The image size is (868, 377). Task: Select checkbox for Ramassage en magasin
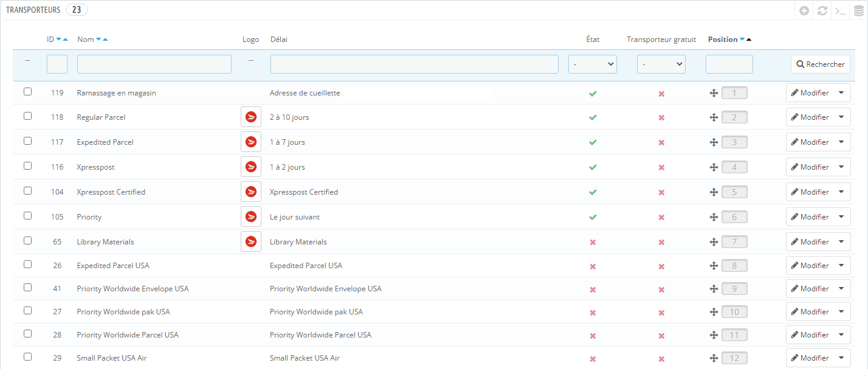pos(27,92)
